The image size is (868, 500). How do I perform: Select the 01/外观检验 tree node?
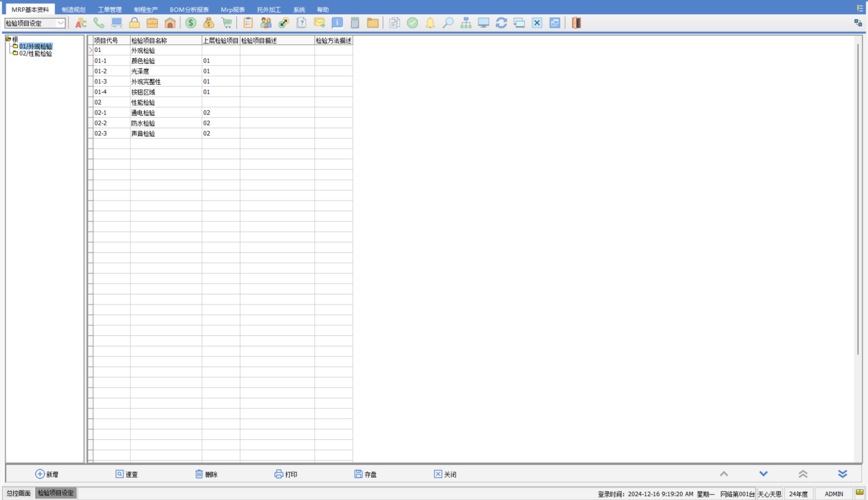[x=36, y=46]
